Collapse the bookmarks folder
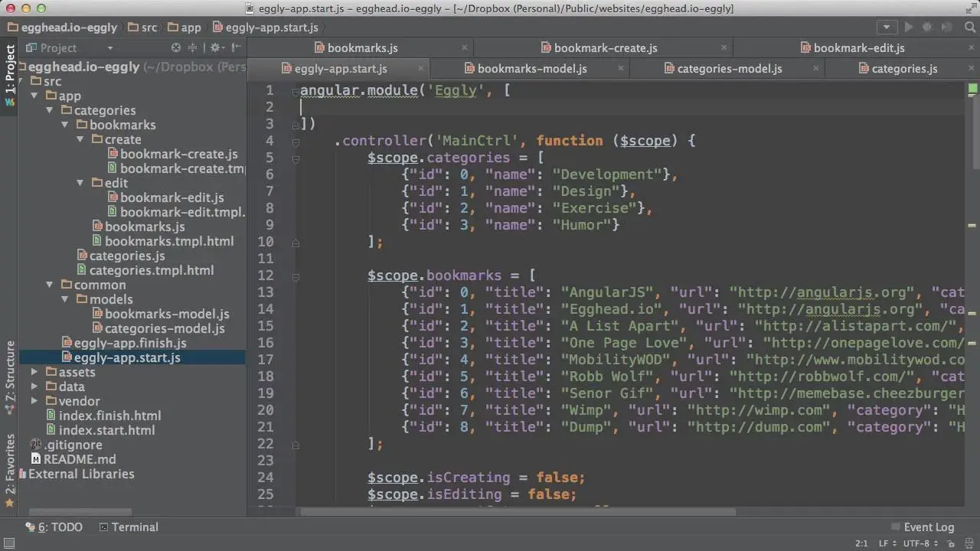This screenshot has height=551, width=980. [65, 125]
